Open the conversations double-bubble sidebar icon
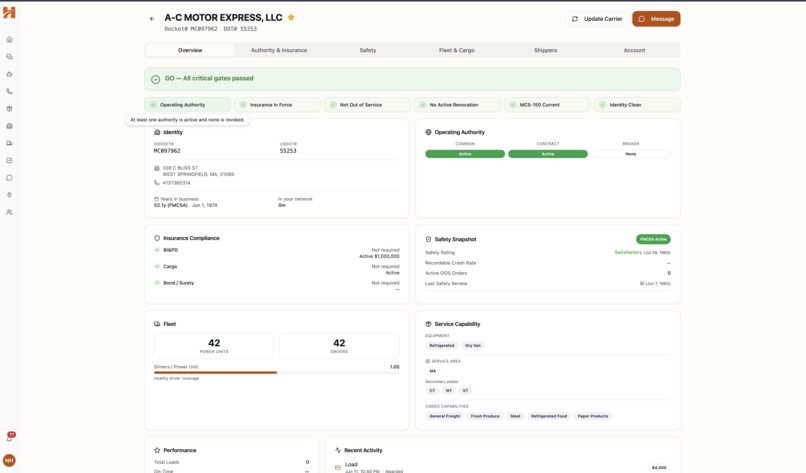The height and width of the screenshot is (473, 806). click(x=9, y=57)
